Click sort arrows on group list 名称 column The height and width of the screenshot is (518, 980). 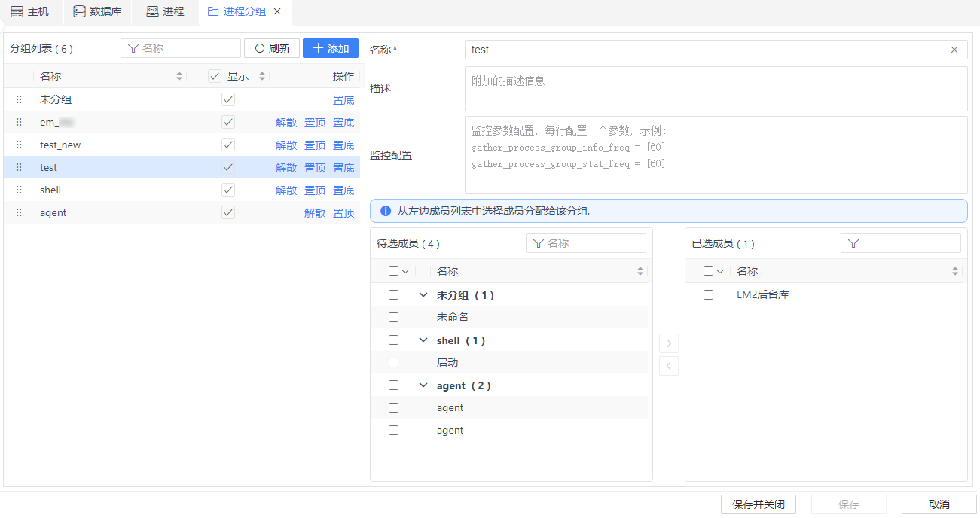(x=179, y=76)
